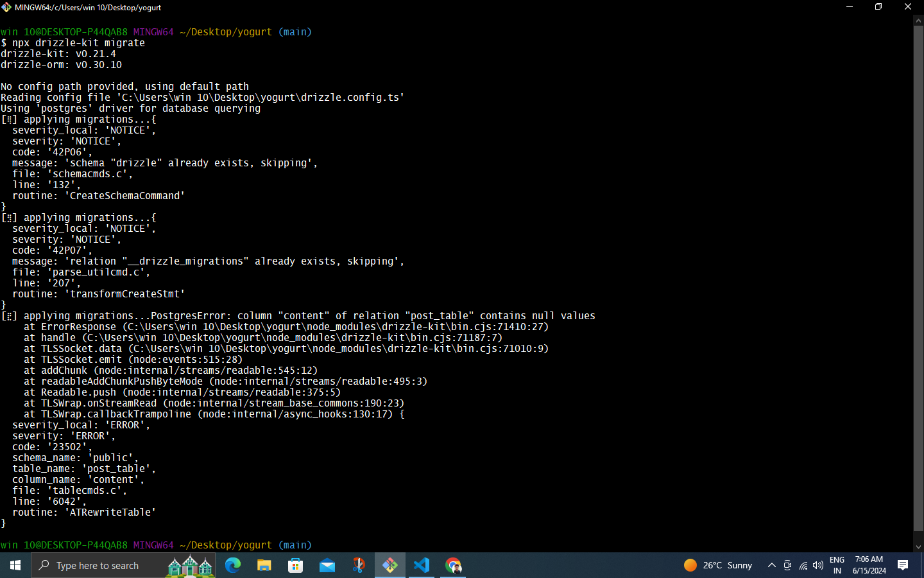Click the routine 'transformCreateStmt' line
This screenshot has height=578, width=924.
coord(98,294)
